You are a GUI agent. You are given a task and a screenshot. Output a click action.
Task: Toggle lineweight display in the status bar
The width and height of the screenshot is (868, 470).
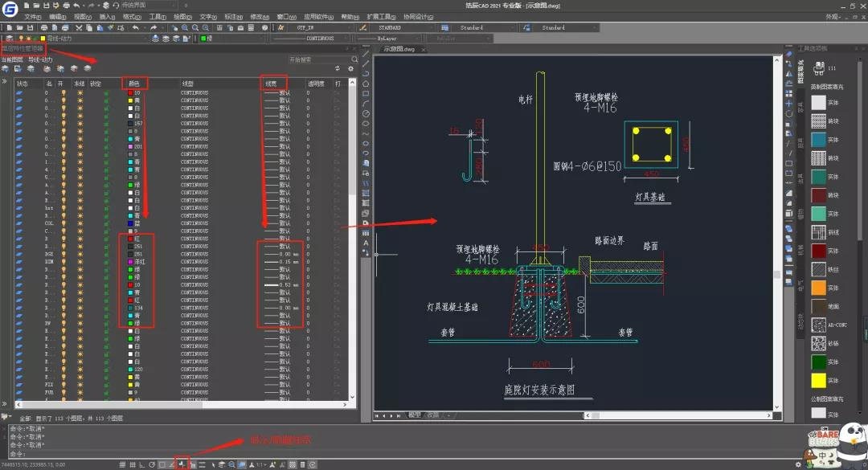183,464
